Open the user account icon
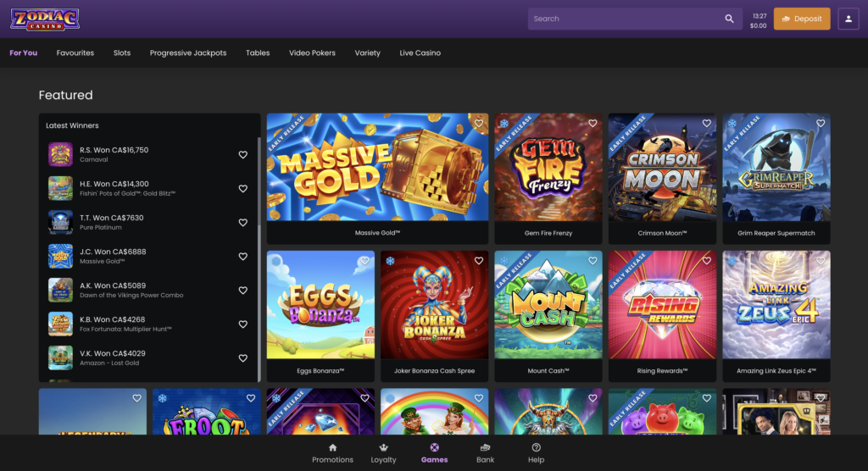868x471 pixels. [848, 19]
